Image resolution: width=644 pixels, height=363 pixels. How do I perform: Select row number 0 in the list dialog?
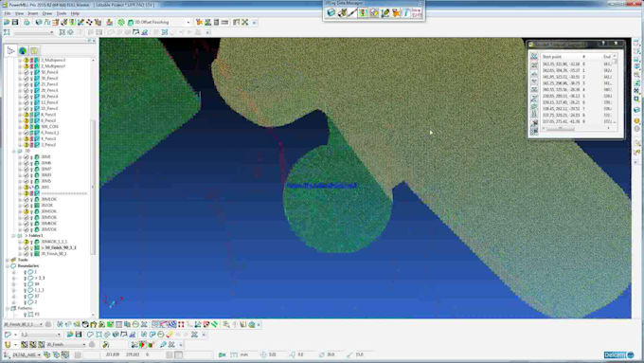(x=578, y=64)
